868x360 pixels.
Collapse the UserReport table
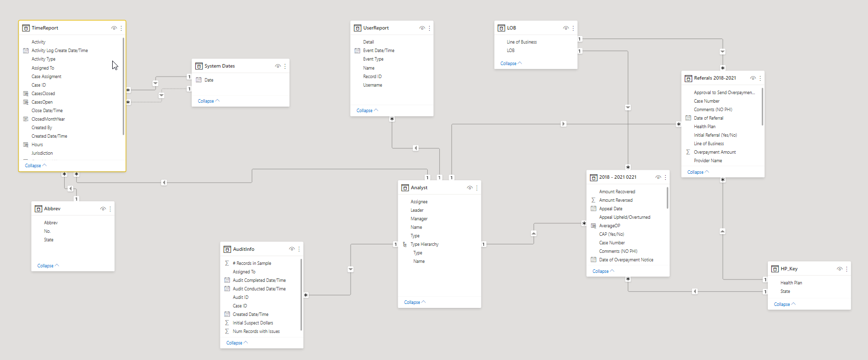pos(367,111)
